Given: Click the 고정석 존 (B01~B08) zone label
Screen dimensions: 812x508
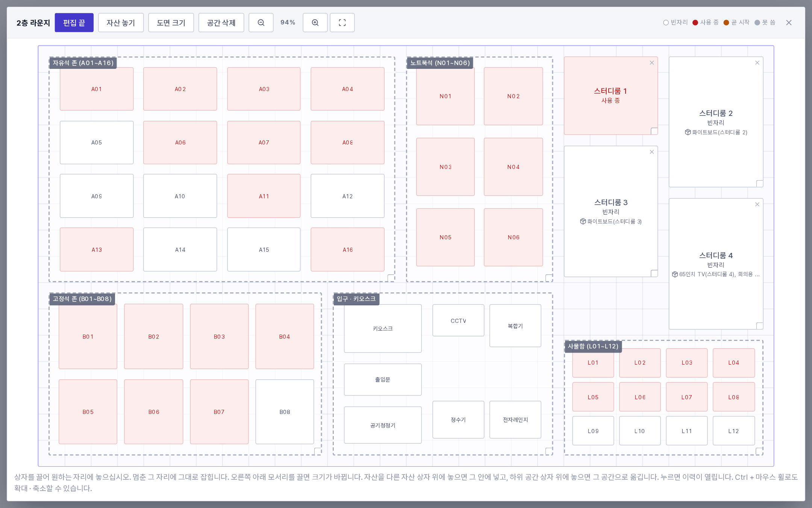Looking at the screenshot, I should point(82,299).
